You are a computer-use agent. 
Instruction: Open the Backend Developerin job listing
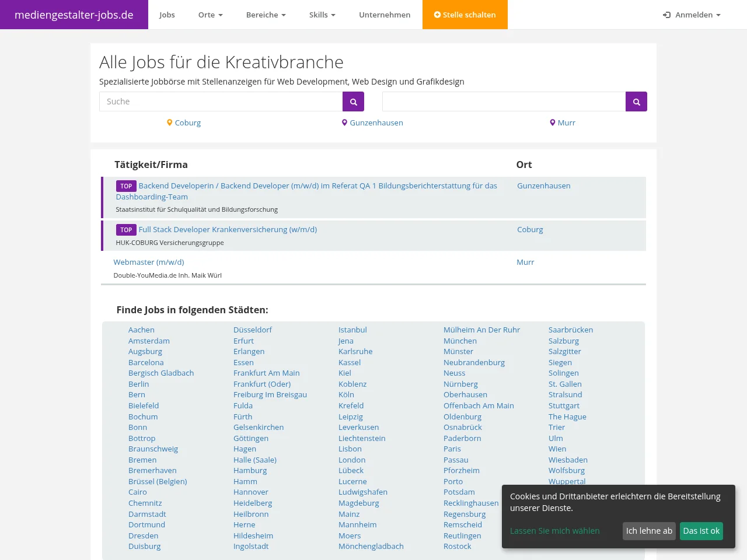coord(306,191)
